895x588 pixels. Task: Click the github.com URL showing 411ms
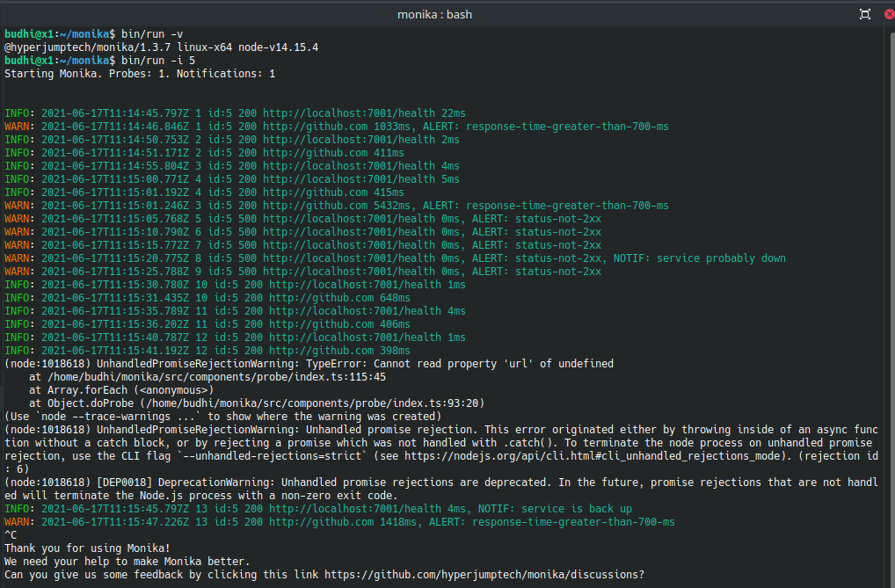[317, 152]
